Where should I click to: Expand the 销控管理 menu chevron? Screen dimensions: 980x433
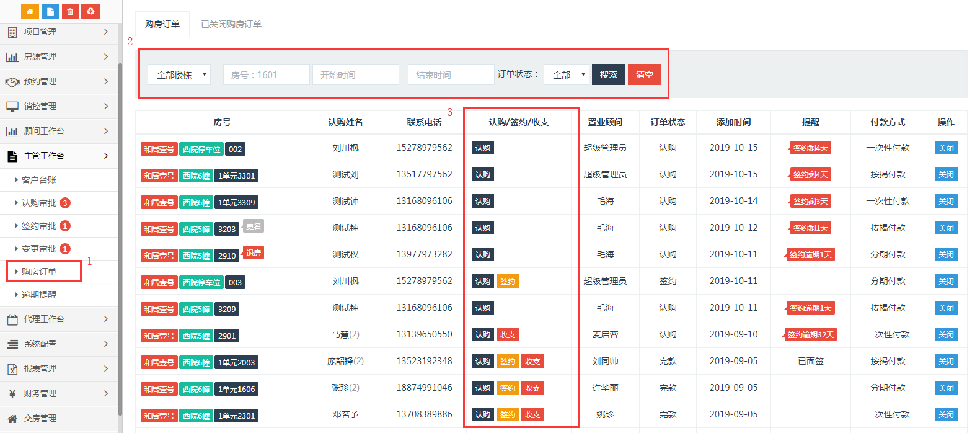click(106, 106)
